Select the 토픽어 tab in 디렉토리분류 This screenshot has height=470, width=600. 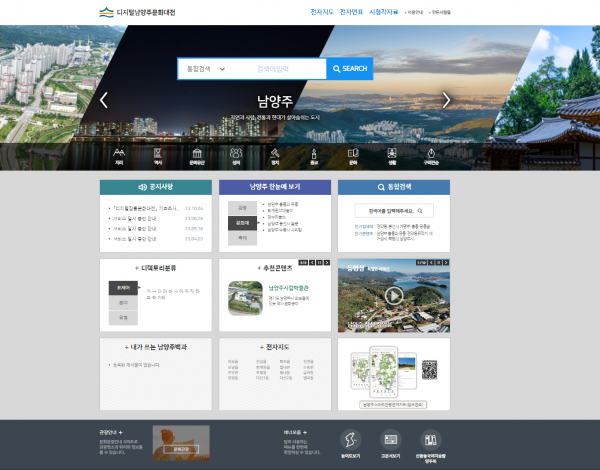[123, 286]
